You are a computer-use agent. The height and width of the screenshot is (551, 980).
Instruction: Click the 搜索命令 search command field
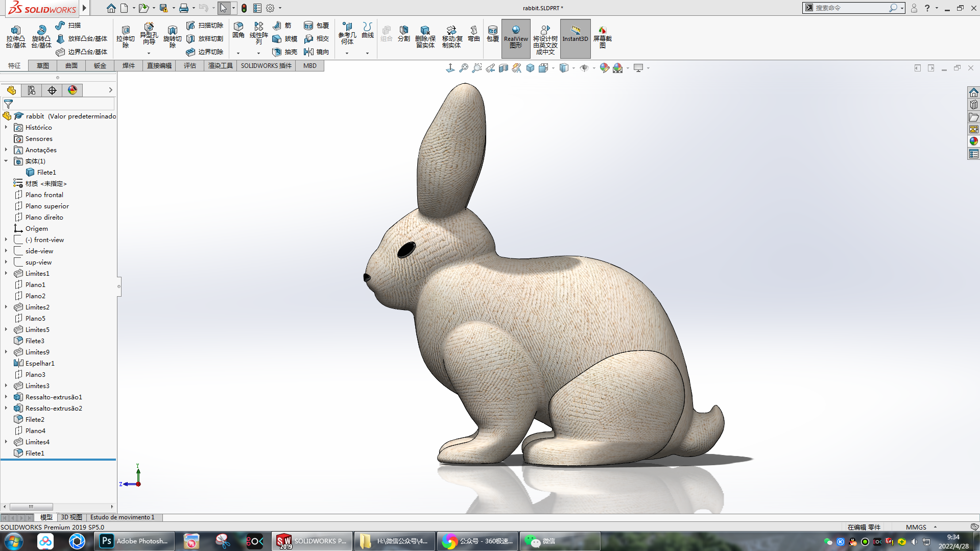click(x=851, y=8)
